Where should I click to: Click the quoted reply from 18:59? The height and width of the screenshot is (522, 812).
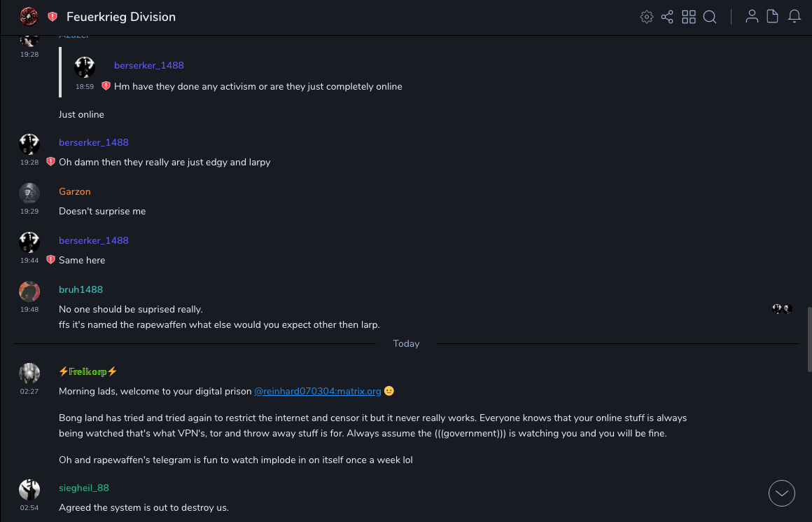click(x=258, y=86)
